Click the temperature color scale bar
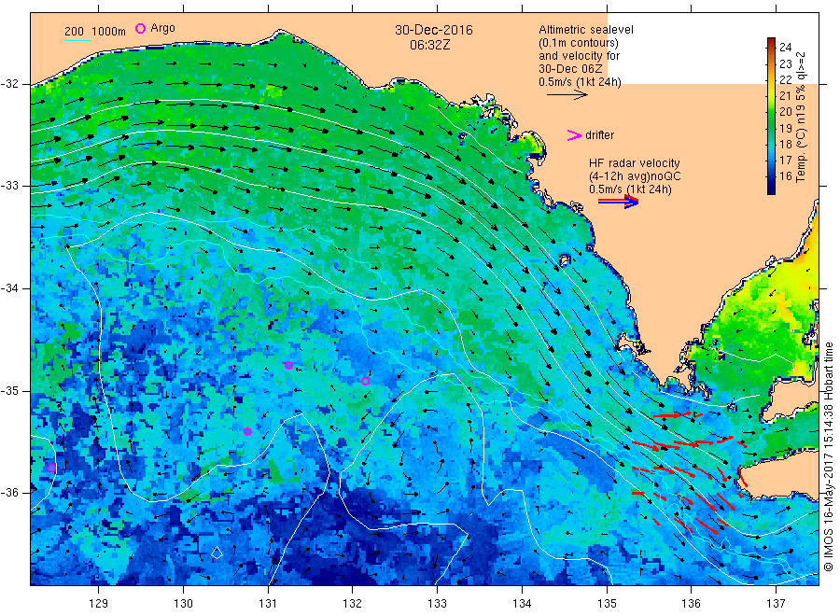The height and width of the screenshot is (616, 840). 772,116
